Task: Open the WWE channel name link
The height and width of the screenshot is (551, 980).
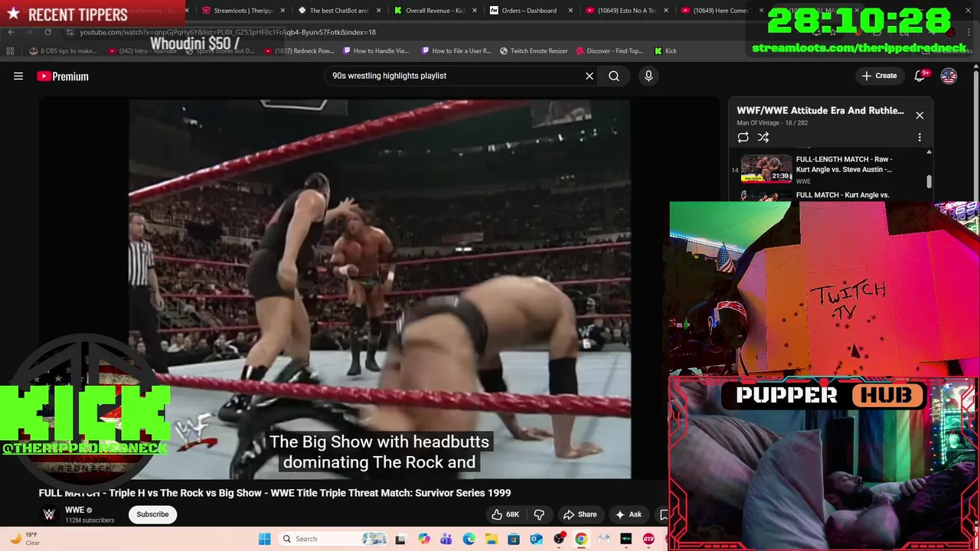Action: tap(74, 510)
